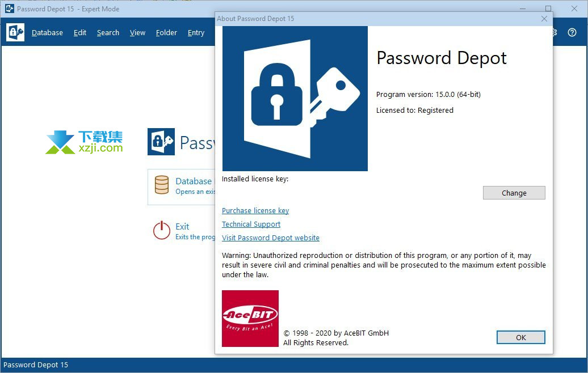This screenshot has height=373, width=588.
Task: Click the 'Opens an exis' description text
Action: (x=195, y=192)
